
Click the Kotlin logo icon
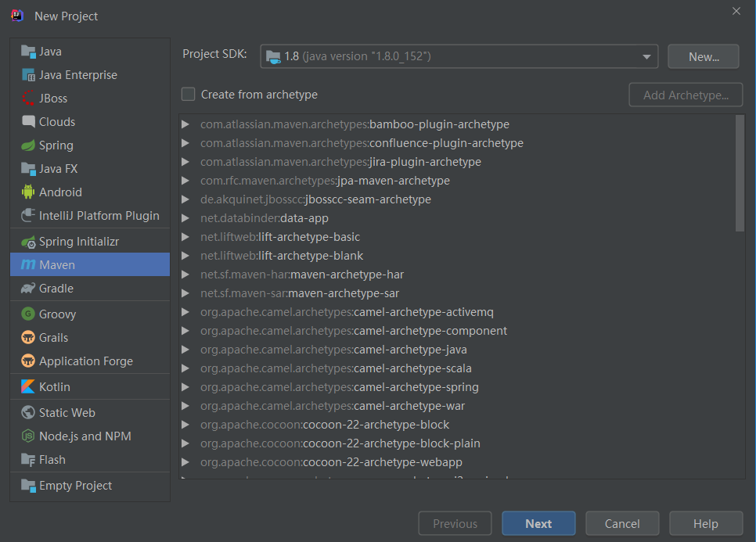pos(28,386)
